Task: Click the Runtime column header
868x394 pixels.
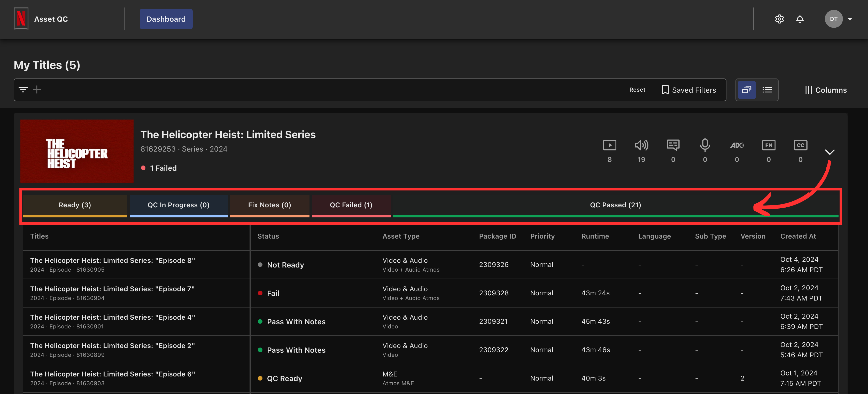Action: click(x=595, y=237)
